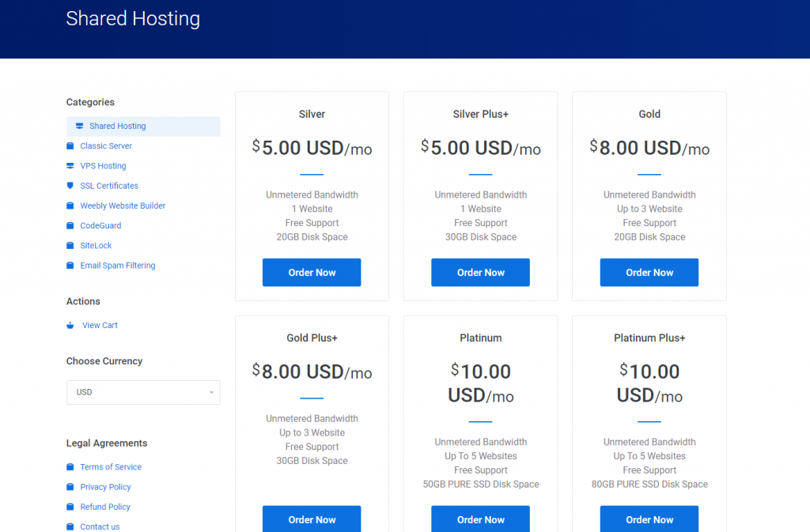
Task: Click the Shared Hosting page heading
Action: [133, 18]
